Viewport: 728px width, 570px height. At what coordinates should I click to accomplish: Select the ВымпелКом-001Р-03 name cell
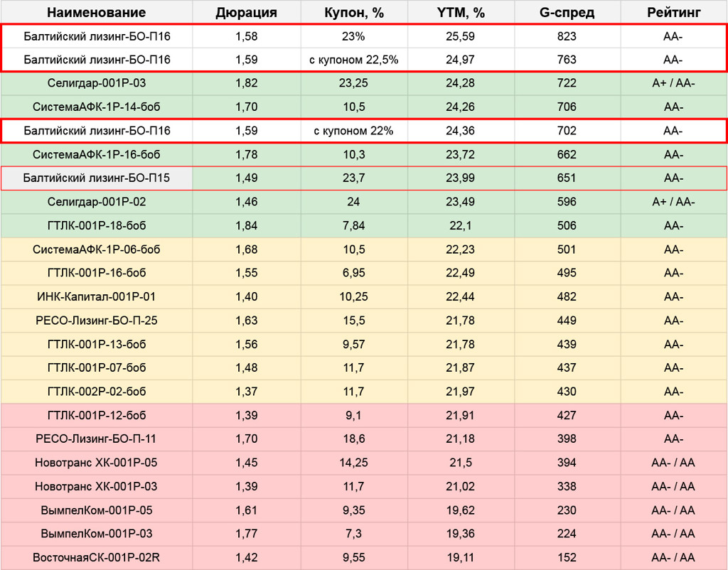(97, 534)
